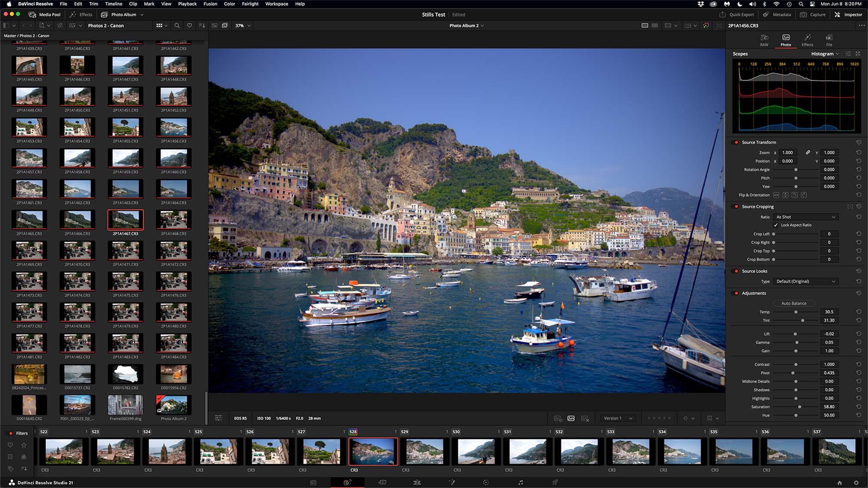Open the Fusion menu
Viewport: 868px width, 488px height.
[x=210, y=4]
